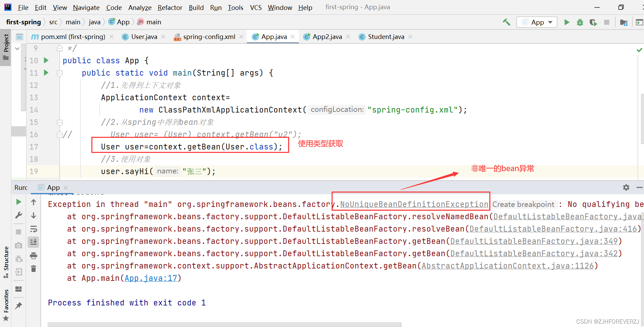Open the Build menu
The height and width of the screenshot is (327, 644).
[196, 8]
